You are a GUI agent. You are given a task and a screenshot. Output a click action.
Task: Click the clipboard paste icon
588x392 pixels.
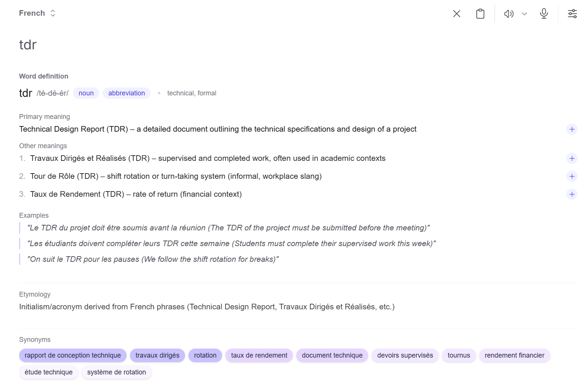(x=480, y=14)
